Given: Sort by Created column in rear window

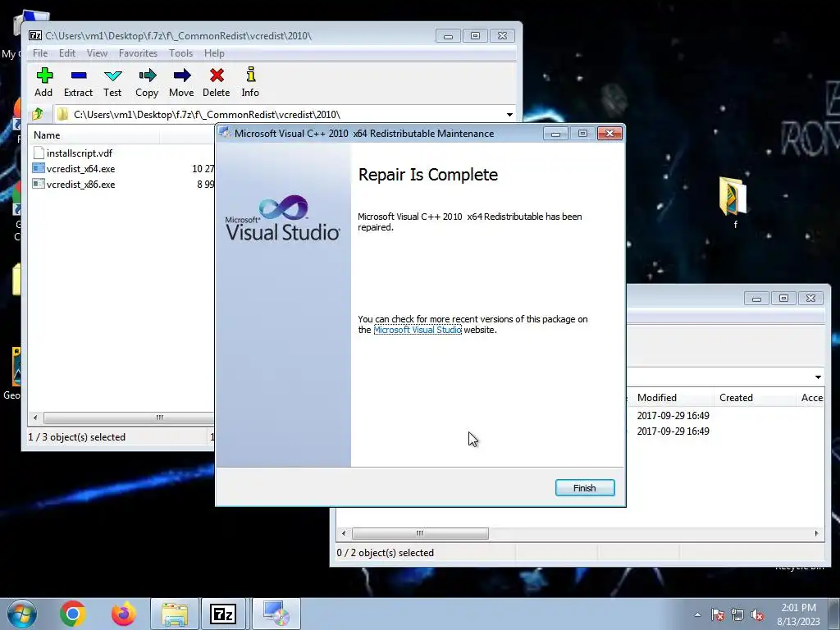Looking at the screenshot, I should (x=755, y=398).
